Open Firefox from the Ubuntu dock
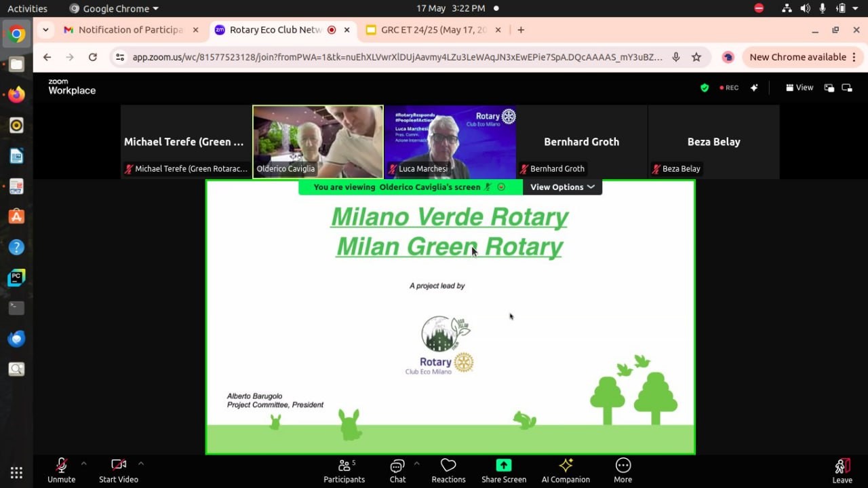 click(16, 95)
